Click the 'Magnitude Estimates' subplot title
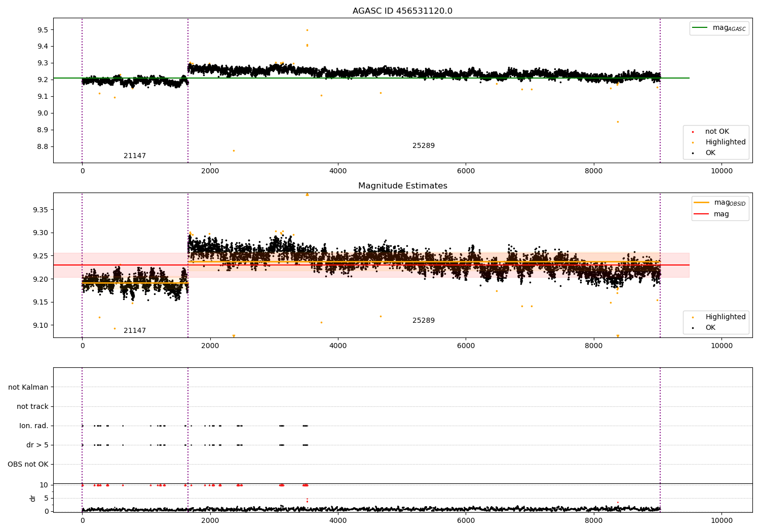Screen dimensions: 760x532 pos(402,186)
